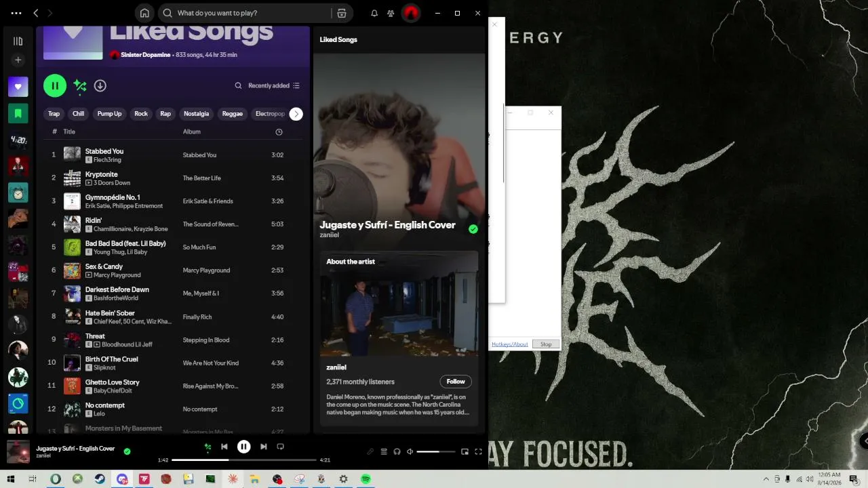This screenshot has height=488, width=868.
Task: Open artist 3 Doors Down link
Action: tap(112, 183)
